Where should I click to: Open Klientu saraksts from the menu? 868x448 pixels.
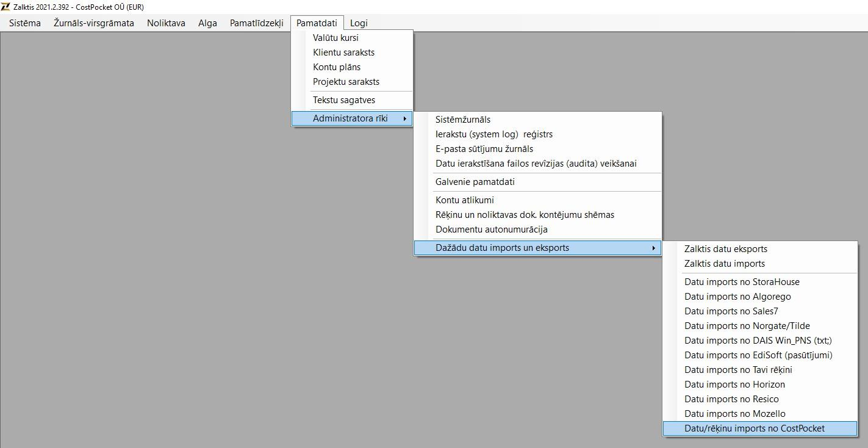[x=353, y=52]
